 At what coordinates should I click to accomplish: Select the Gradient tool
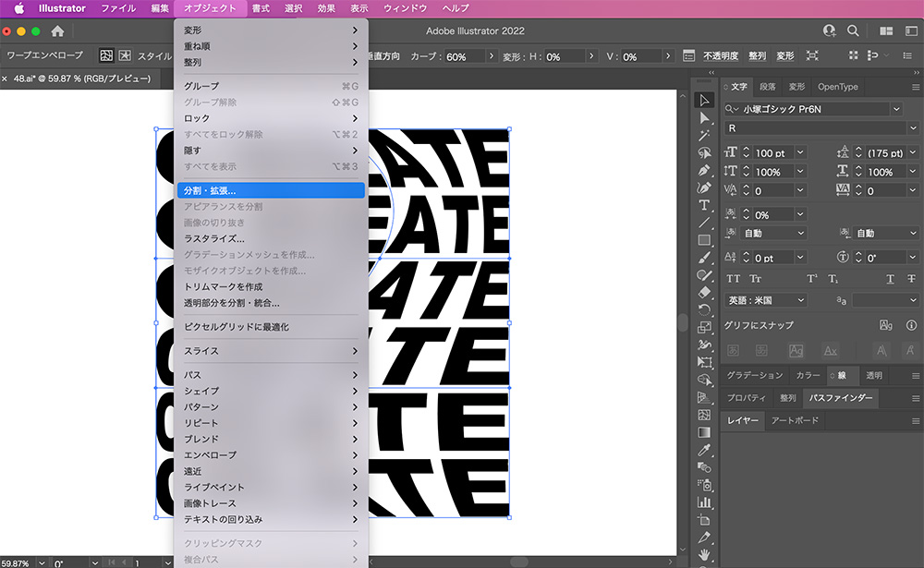click(704, 432)
